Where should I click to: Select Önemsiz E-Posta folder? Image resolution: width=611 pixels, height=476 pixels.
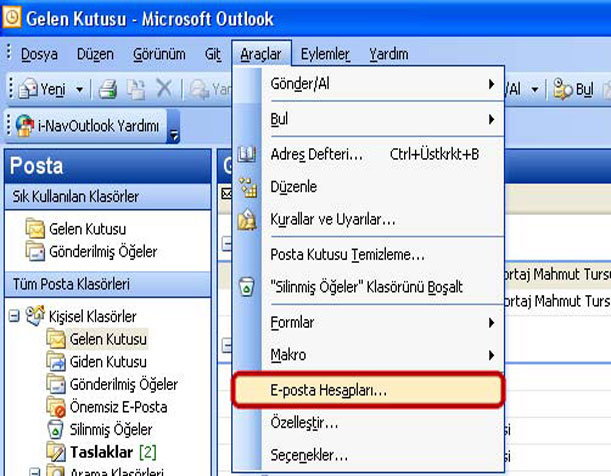tap(118, 407)
